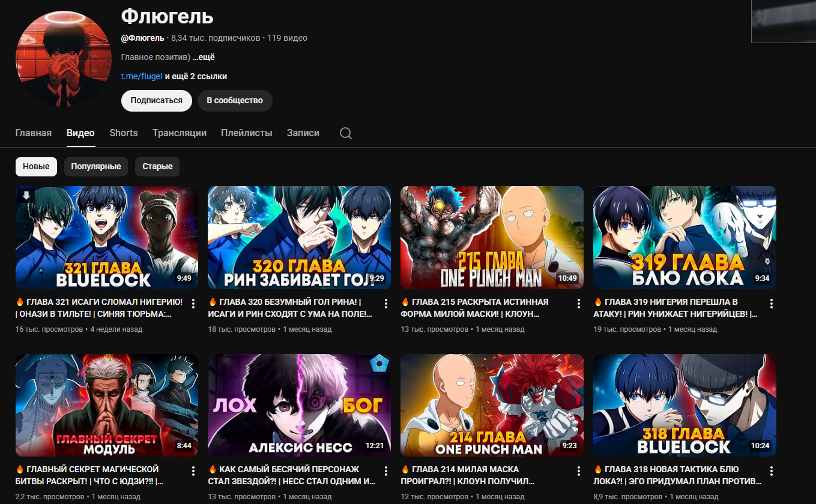Click the 8,9 тыс. просмотров text

pos(628,497)
